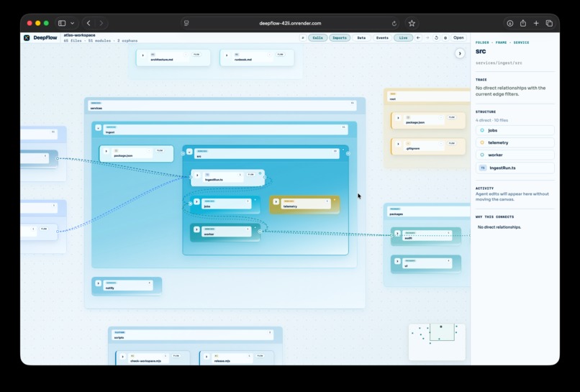This screenshot has height=392, width=580.
Task: Select jobs in the Structure list
Action: pos(515,130)
